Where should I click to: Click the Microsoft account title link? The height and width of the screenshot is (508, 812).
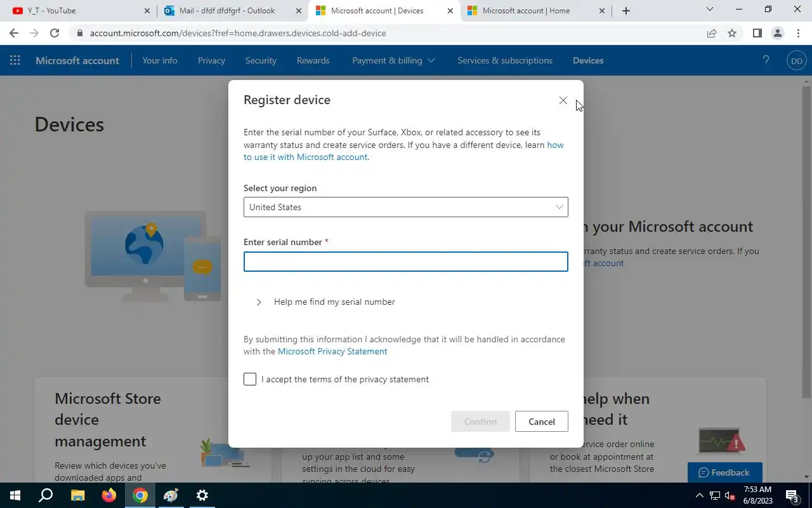[77, 60]
